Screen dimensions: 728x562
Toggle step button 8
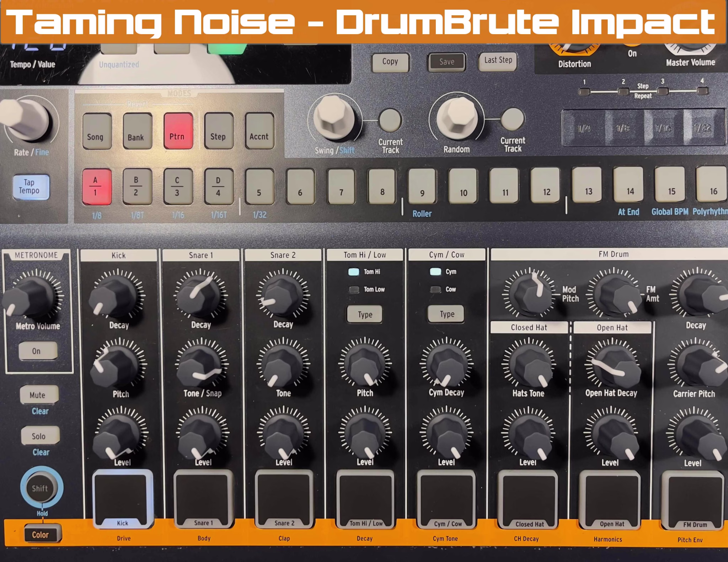point(382,186)
